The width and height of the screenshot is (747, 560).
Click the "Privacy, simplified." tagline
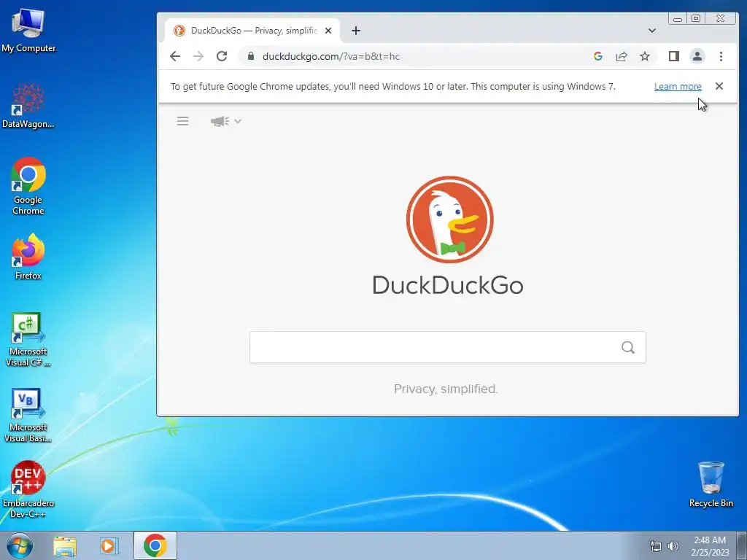click(446, 389)
